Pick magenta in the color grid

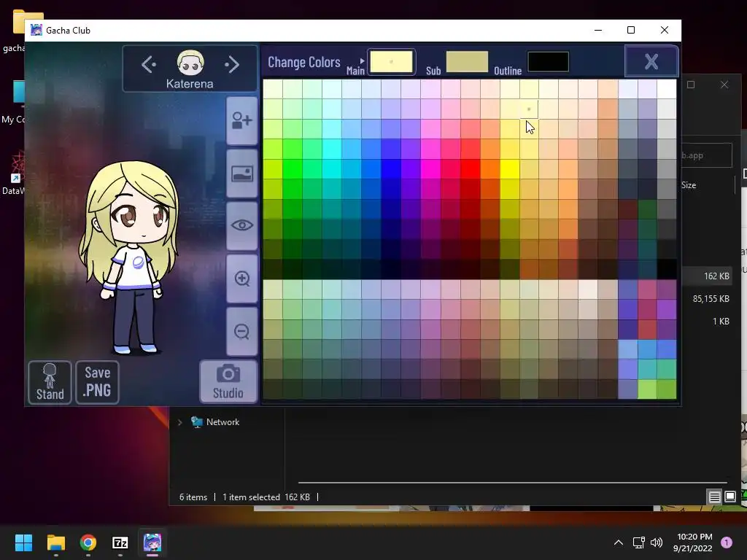[x=430, y=169]
